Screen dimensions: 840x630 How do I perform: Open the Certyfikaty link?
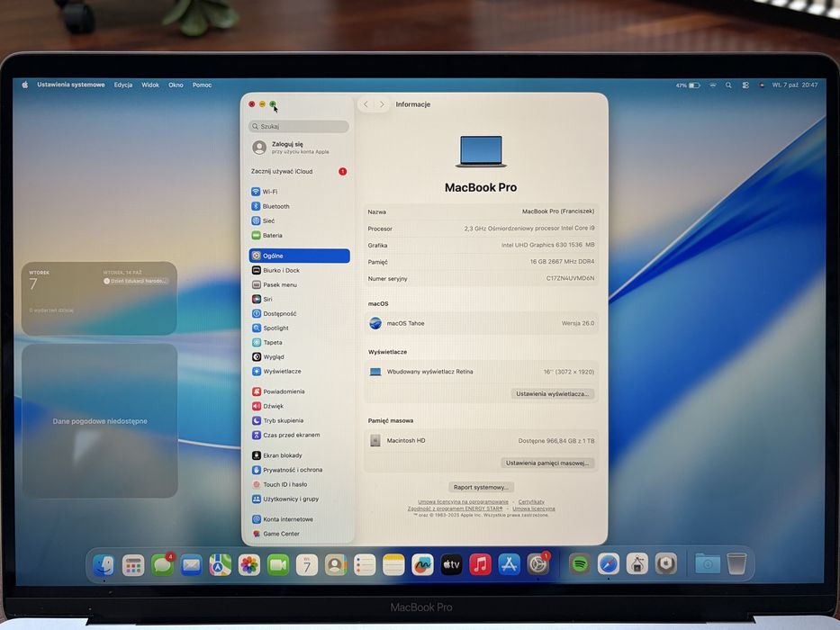pyautogui.click(x=531, y=502)
